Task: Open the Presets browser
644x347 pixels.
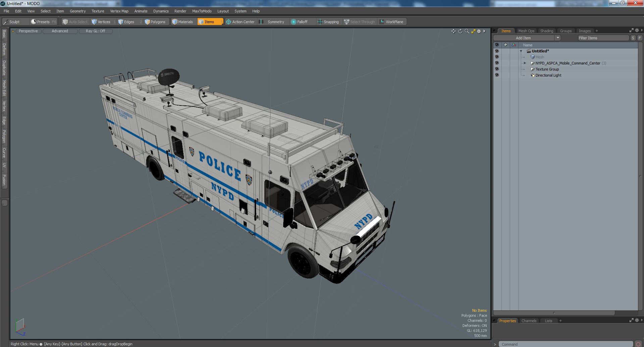Action: pyautogui.click(x=43, y=22)
